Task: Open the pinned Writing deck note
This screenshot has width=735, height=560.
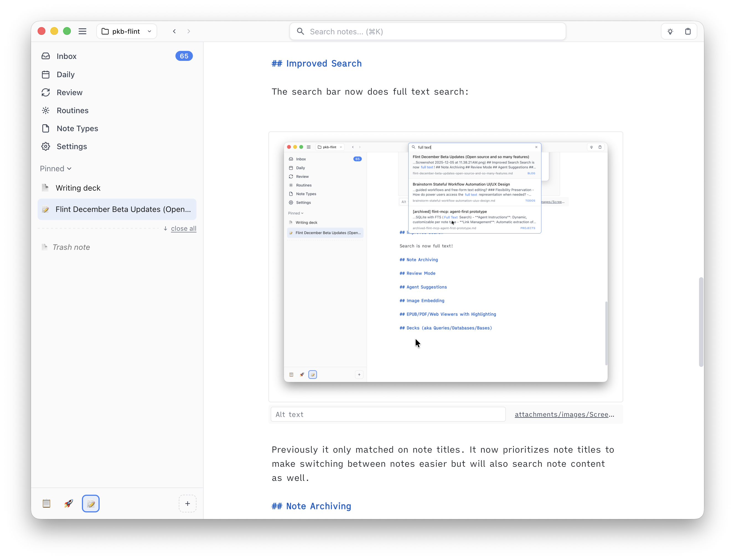Action: pyautogui.click(x=78, y=188)
